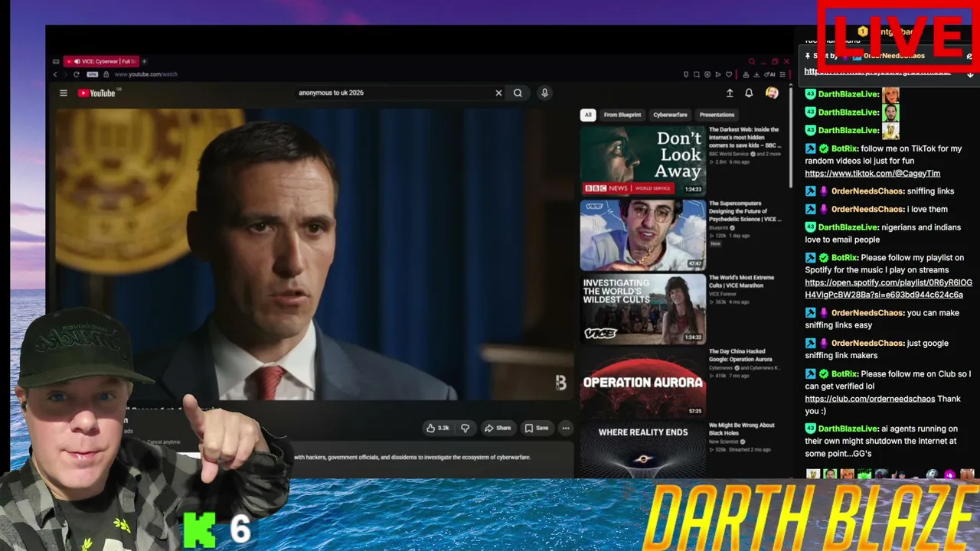
Task: Go back with the browser back arrow
Action: 55,74
